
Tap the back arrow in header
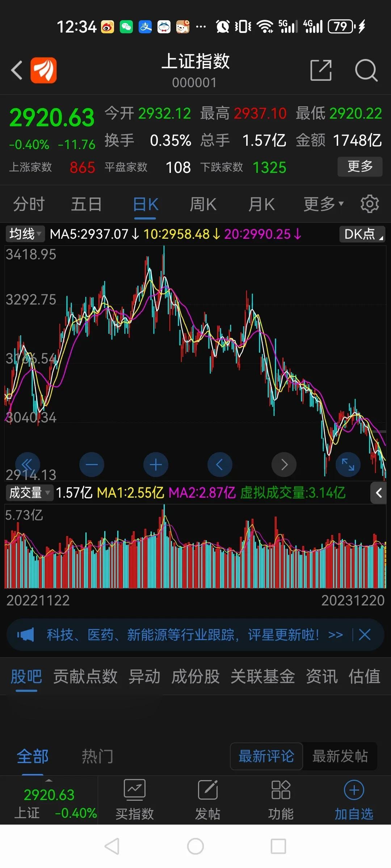click(x=17, y=70)
